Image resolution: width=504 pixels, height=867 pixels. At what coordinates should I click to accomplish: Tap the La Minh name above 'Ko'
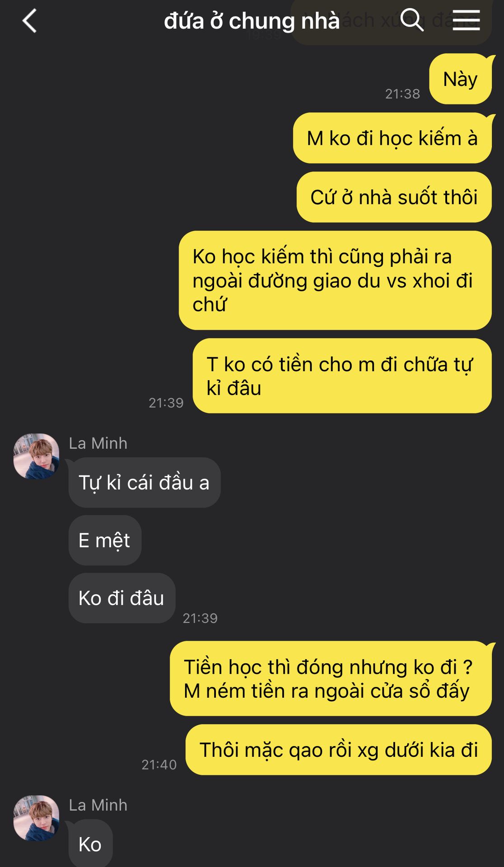point(98,805)
